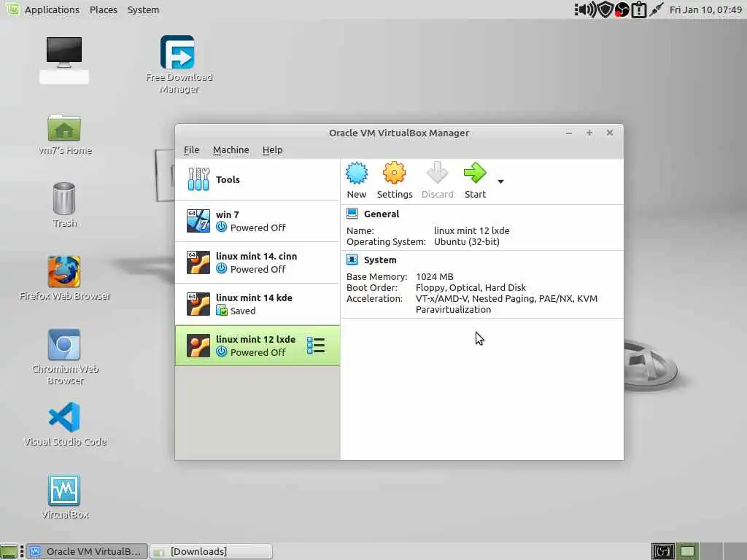Click the shield security tray icon

pyautogui.click(x=605, y=9)
